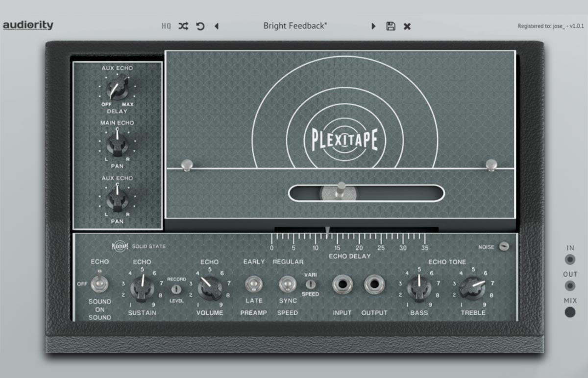
Task: Save the preset with the floppy disk icon
Action: coord(391,26)
